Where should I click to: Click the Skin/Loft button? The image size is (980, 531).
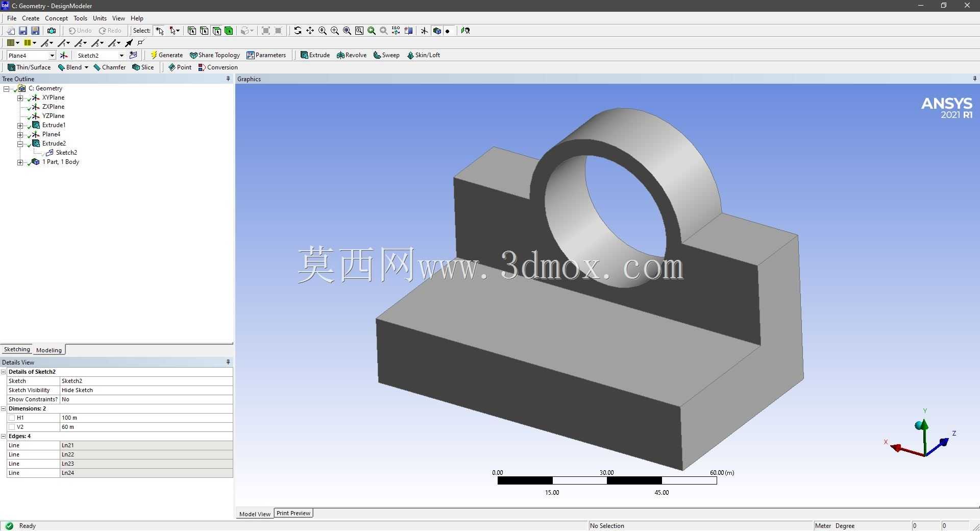point(423,55)
